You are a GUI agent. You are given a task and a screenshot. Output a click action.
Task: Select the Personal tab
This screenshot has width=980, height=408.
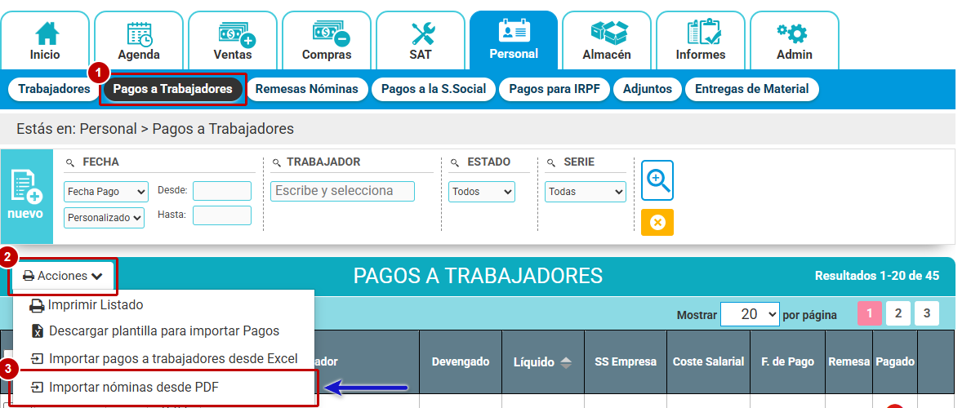coord(514,40)
